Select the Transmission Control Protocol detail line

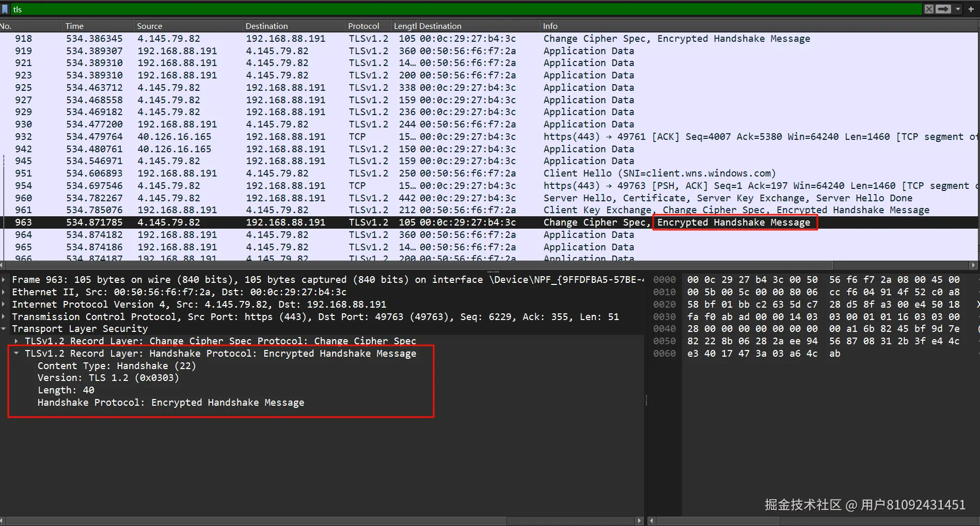point(315,317)
